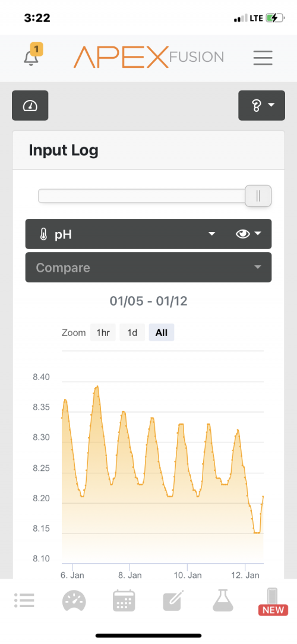Open the Compare dropdown
The height and width of the screenshot is (644, 297).
coord(148,268)
